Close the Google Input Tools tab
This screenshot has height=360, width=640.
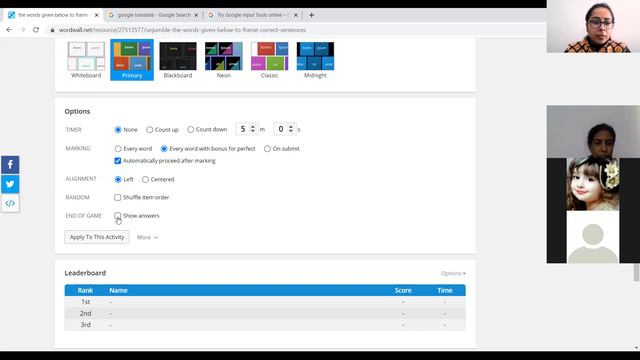click(x=296, y=15)
